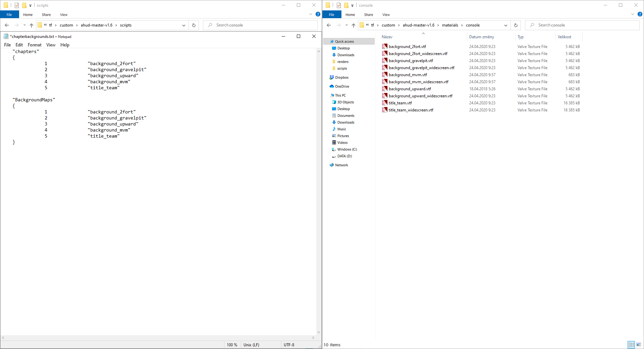
Task: Click the Notepad vertical scrollbar down arrow
Action: tap(319, 332)
